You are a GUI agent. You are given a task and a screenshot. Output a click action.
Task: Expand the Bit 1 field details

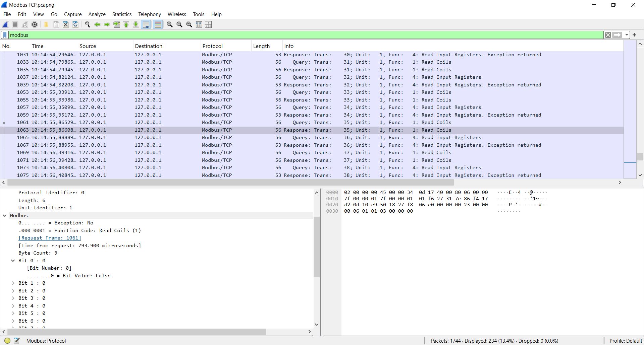[x=13, y=283]
